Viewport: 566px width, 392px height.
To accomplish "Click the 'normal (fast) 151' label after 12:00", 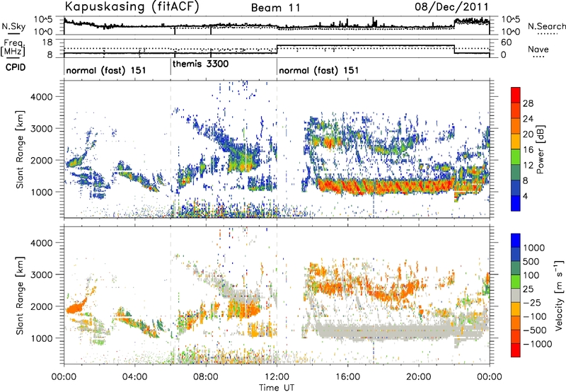I will (319, 70).
